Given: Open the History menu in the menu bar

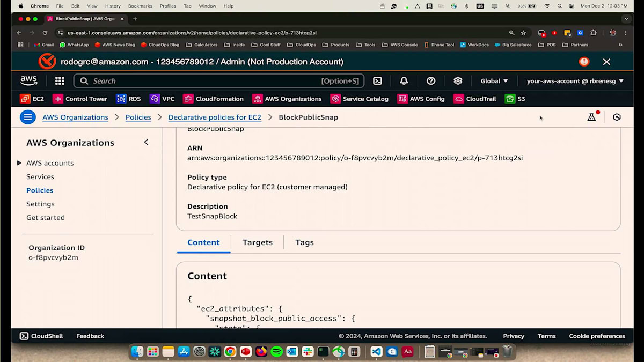Looking at the screenshot, I should (113, 6).
